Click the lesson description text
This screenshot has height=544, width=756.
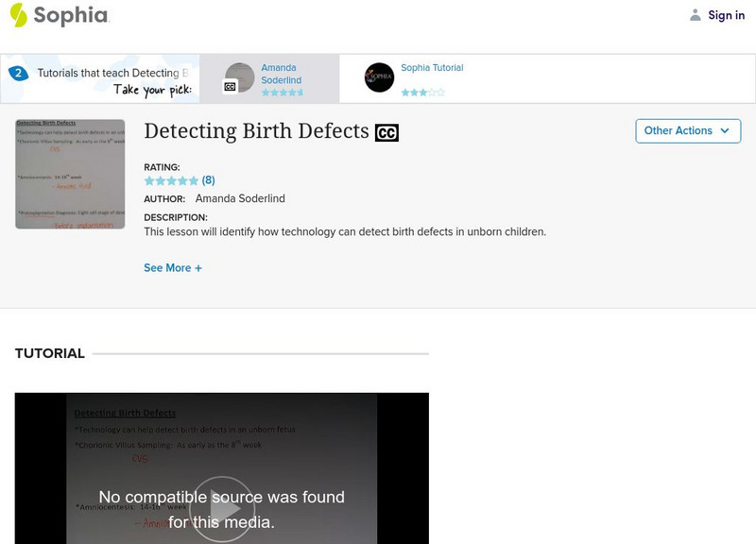(345, 231)
